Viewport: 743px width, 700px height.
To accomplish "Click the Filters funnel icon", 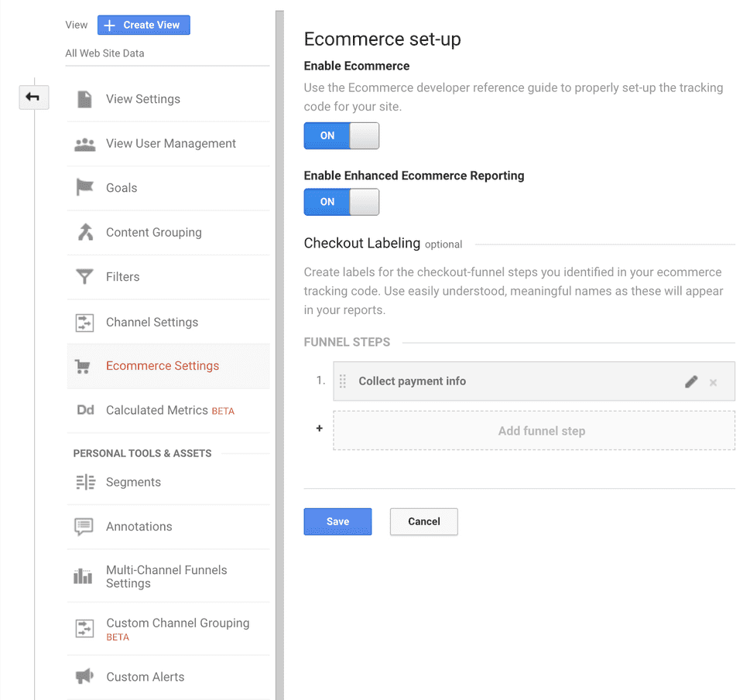I will click(x=84, y=277).
